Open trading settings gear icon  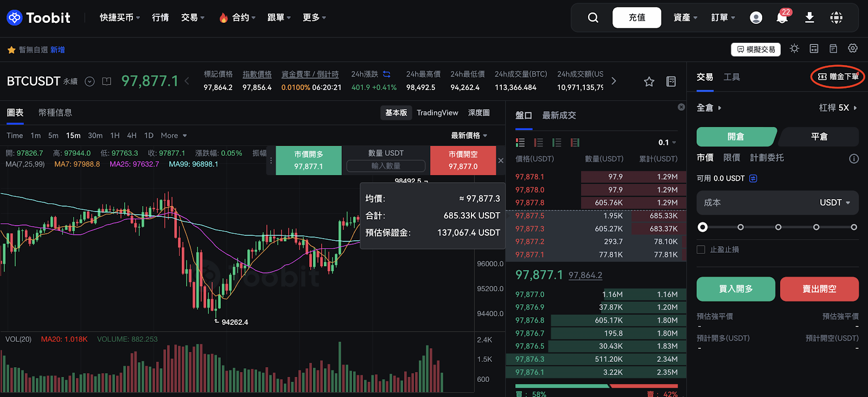(853, 49)
